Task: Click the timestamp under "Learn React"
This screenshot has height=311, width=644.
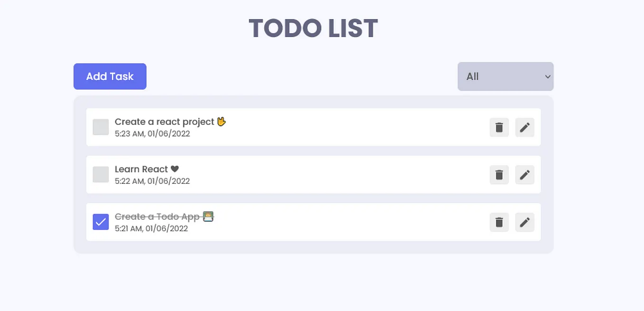Action: click(152, 181)
